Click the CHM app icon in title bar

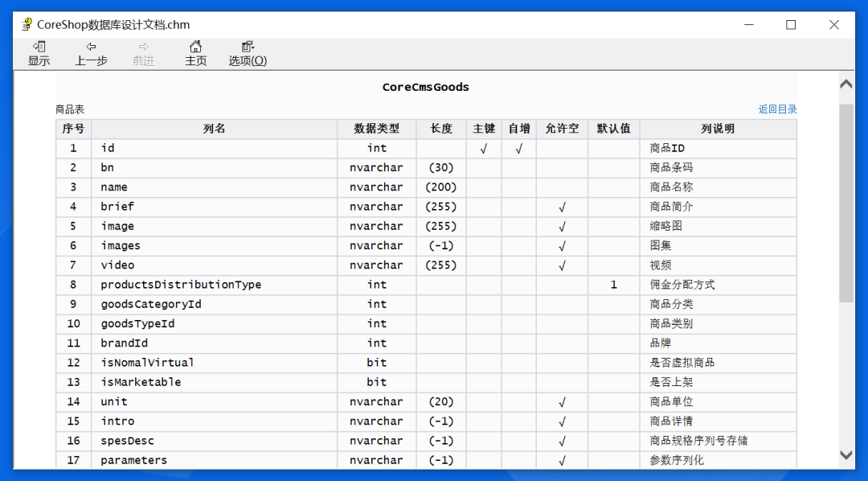coord(27,24)
